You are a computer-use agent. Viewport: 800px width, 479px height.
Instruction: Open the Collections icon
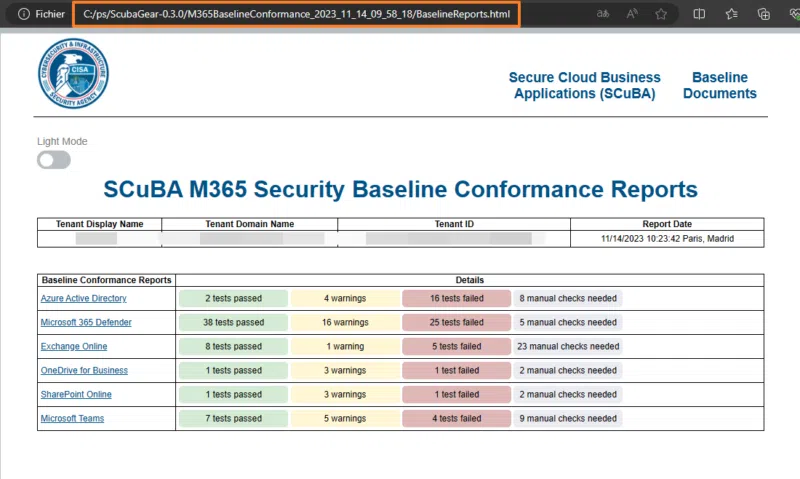(x=764, y=15)
